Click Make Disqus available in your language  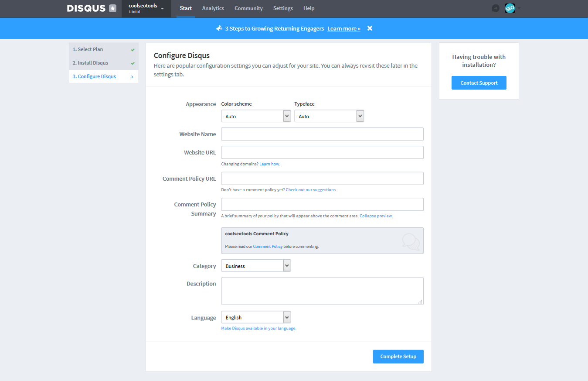[258, 329]
